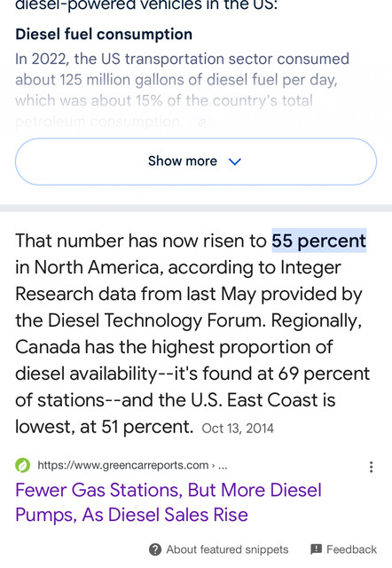Viewport: 392px width, 568px height.
Task: Open the faded source link chain icon
Action: [201, 122]
